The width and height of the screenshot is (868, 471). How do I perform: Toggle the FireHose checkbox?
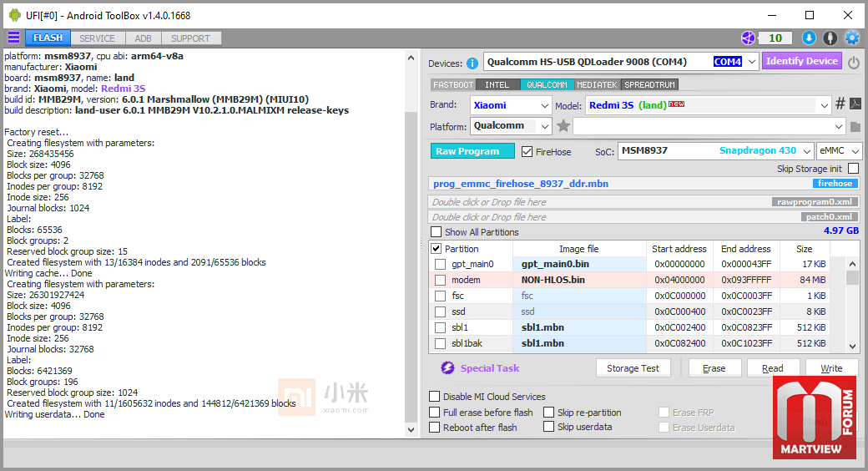point(527,151)
